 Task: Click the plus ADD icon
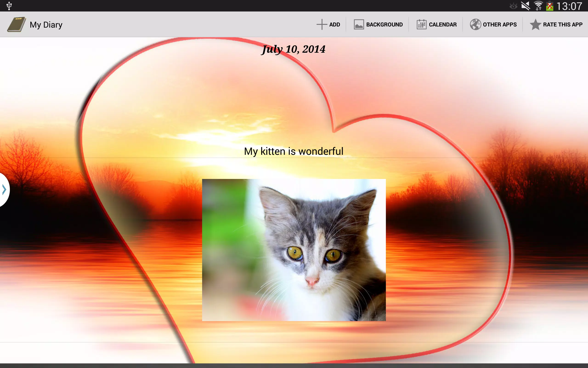(322, 24)
